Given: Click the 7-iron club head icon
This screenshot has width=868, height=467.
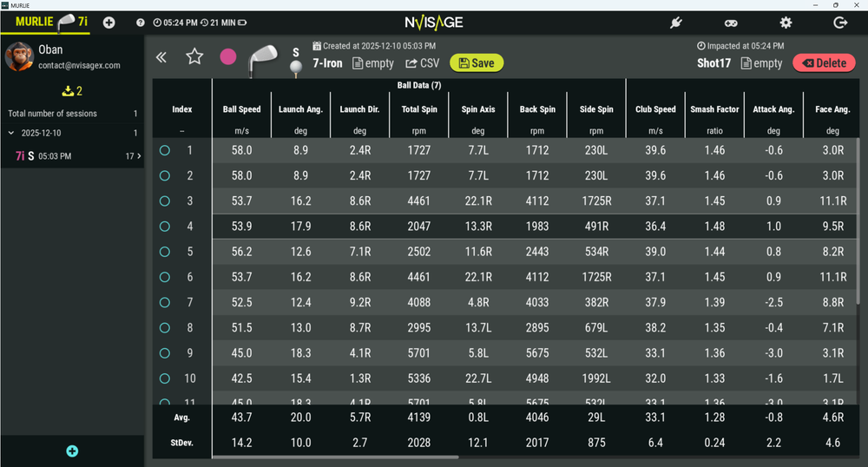Looking at the screenshot, I should point(263,60).
